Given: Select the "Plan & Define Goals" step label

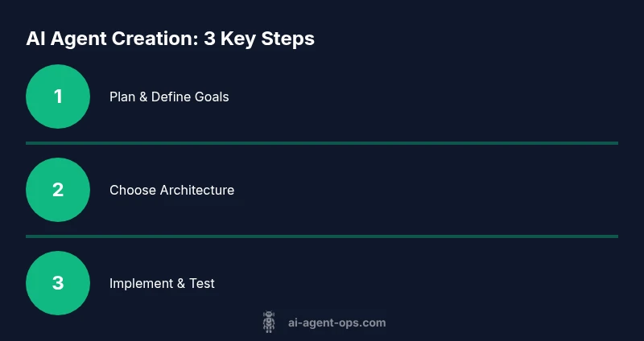Looking at the screenshot, I should [169, 97].
